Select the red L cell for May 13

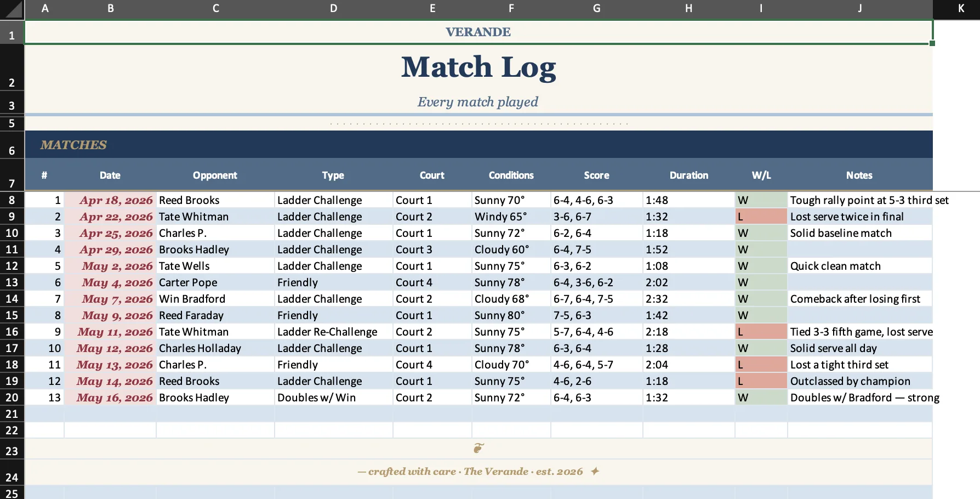[761, 365]
